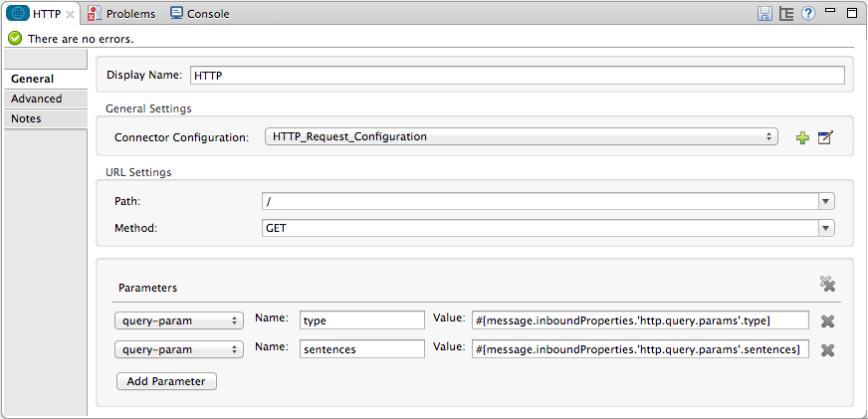Open the Notes side tab
Image resolution: width=868 pixels, height=419 pixels.
click(46, 119)
